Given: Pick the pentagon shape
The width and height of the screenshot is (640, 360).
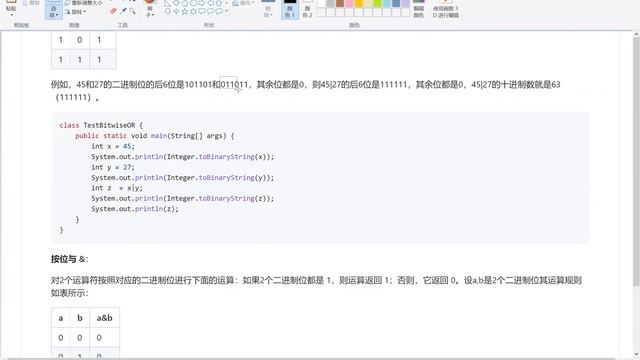Looking at the screenshot, I should [184, 3].
